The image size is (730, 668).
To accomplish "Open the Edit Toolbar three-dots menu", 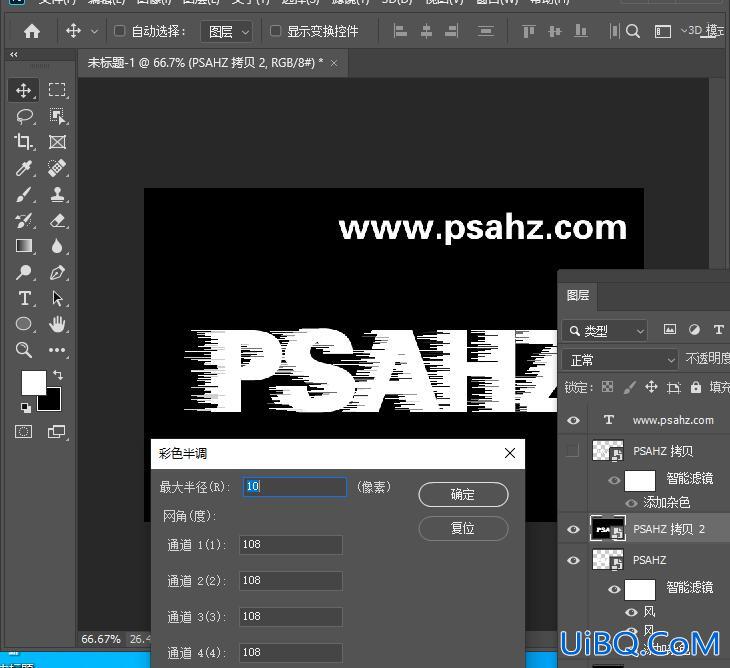I will tap(57, 350).
